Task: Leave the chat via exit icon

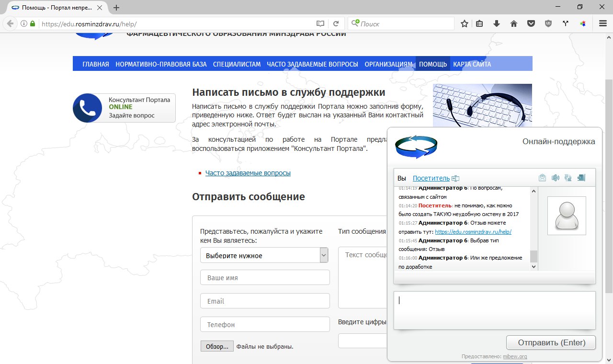Action: (581, 178)
